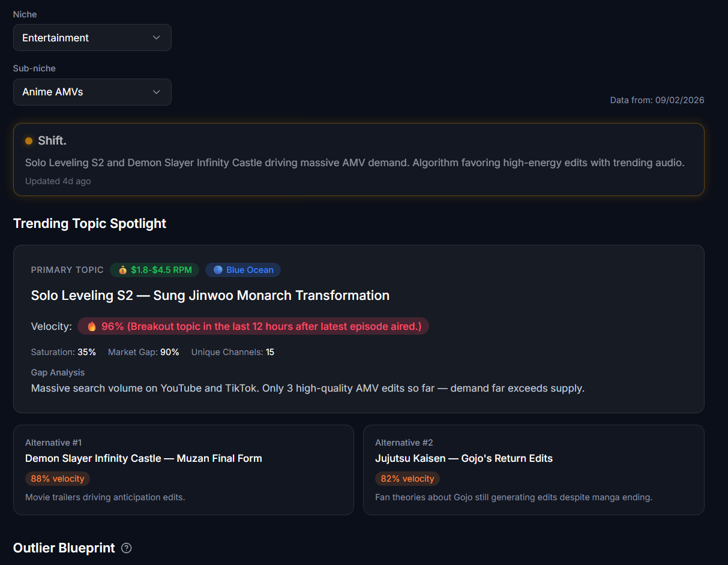Click the money bag icon in RPM badge
This screenshot has height=565, width=728.
point(122,270)
